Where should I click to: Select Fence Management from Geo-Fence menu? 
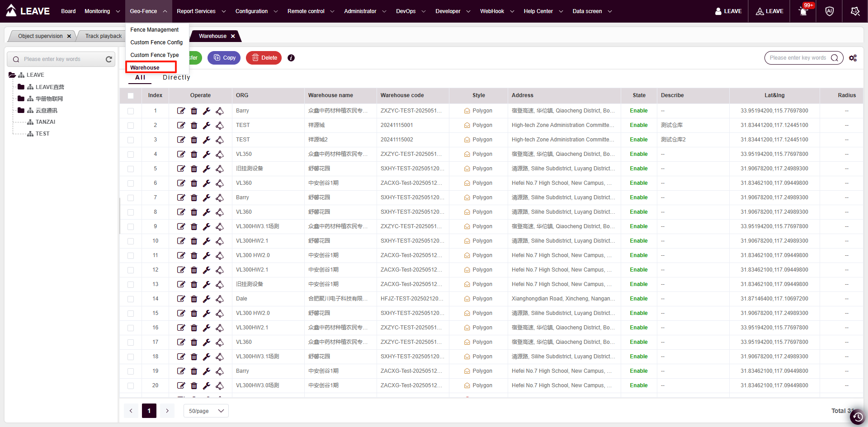click(154, 30)
